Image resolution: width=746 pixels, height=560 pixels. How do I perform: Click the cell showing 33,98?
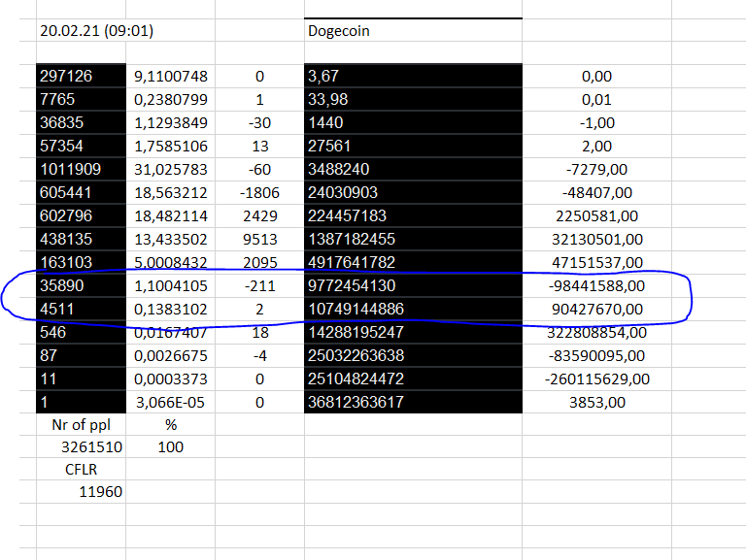point(413,99)
